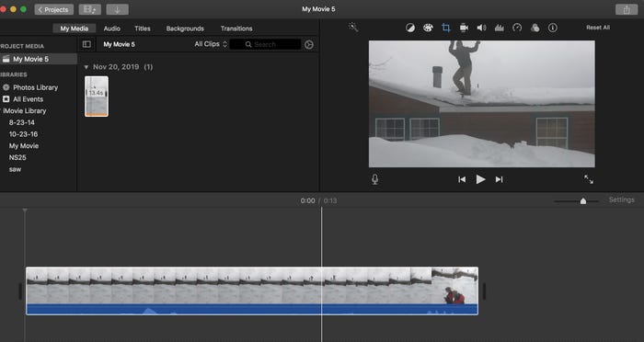Open Color Balance adjustment
This screenshot has height=342, width=644.
410,28
